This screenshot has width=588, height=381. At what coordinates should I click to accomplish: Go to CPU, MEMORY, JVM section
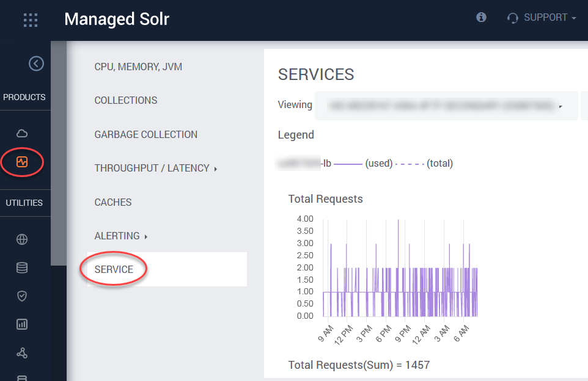138,67
